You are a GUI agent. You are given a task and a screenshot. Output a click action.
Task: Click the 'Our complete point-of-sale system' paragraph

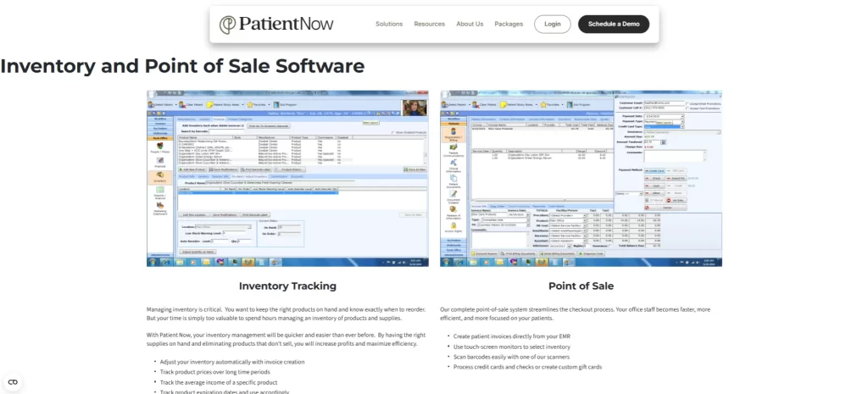coord(576,314)
